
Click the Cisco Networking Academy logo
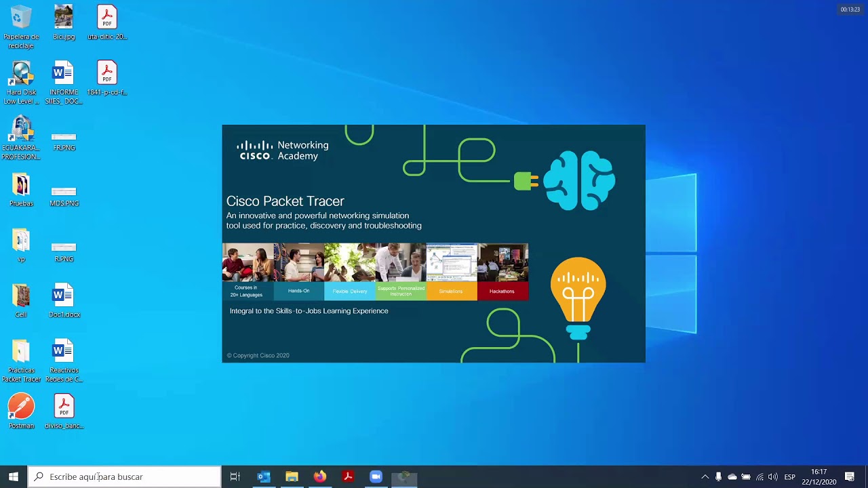(282, 150)
